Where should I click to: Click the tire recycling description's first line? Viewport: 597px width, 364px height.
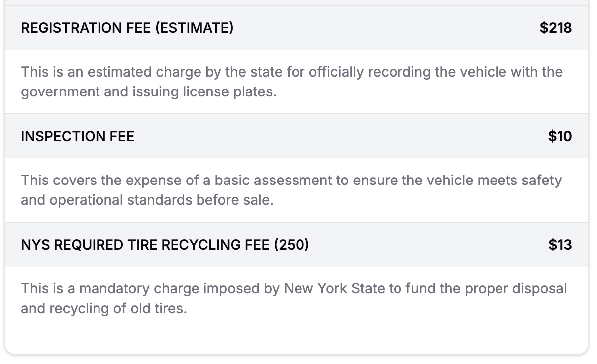pyautogui.click(x=294, y=288)
